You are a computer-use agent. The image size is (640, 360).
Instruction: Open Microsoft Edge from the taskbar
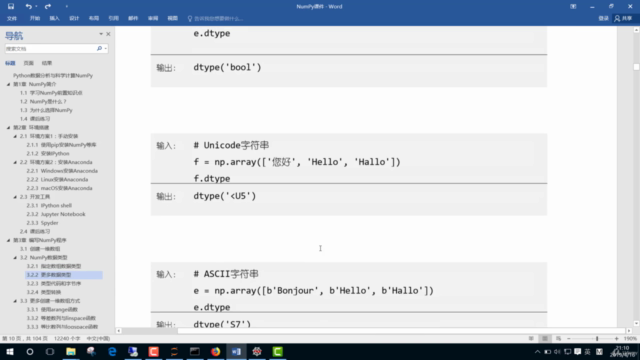coord(112,351)
